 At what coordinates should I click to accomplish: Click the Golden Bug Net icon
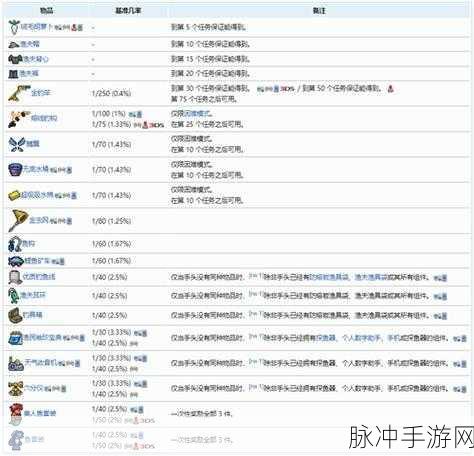click(19, 221)
